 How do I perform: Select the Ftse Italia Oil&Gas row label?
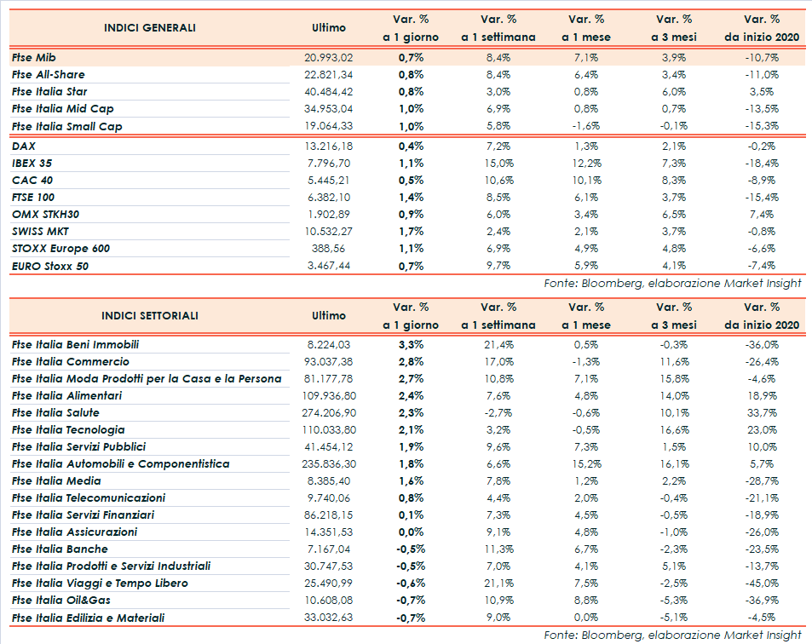(x=61, y=601)
